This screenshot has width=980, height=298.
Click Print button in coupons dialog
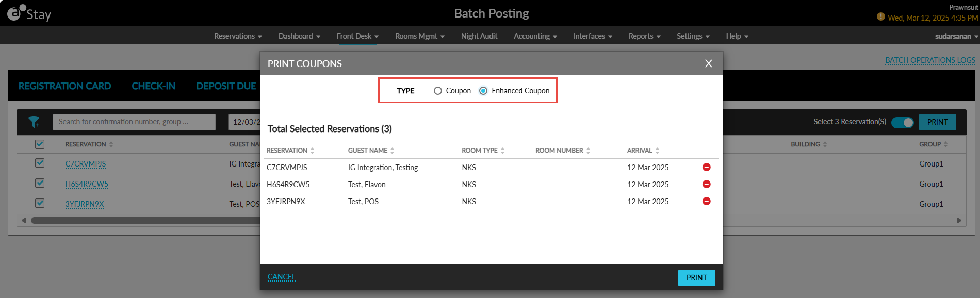(697, 278)
